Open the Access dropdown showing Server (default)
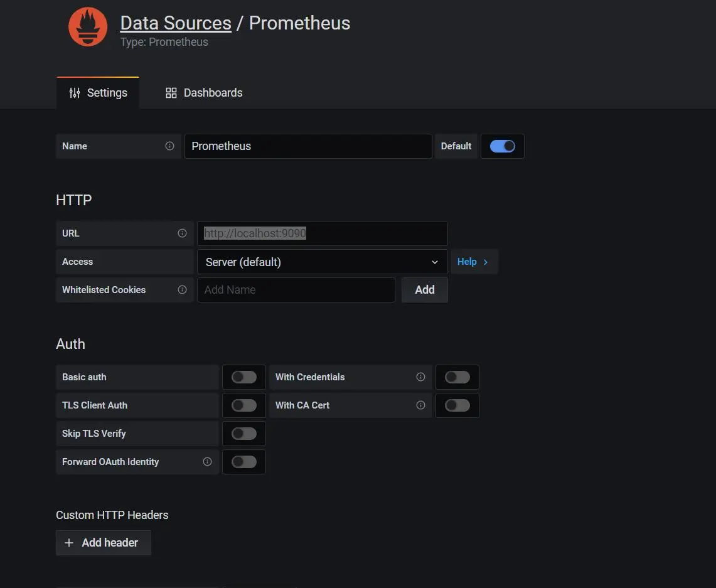 [322, 262]
